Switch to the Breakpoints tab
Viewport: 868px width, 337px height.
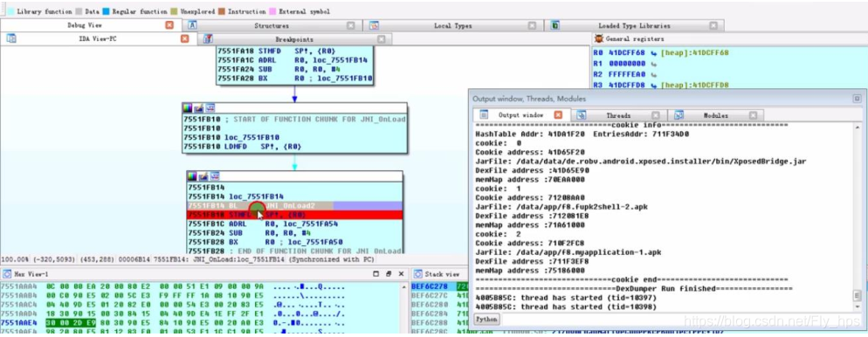point(294,39)
